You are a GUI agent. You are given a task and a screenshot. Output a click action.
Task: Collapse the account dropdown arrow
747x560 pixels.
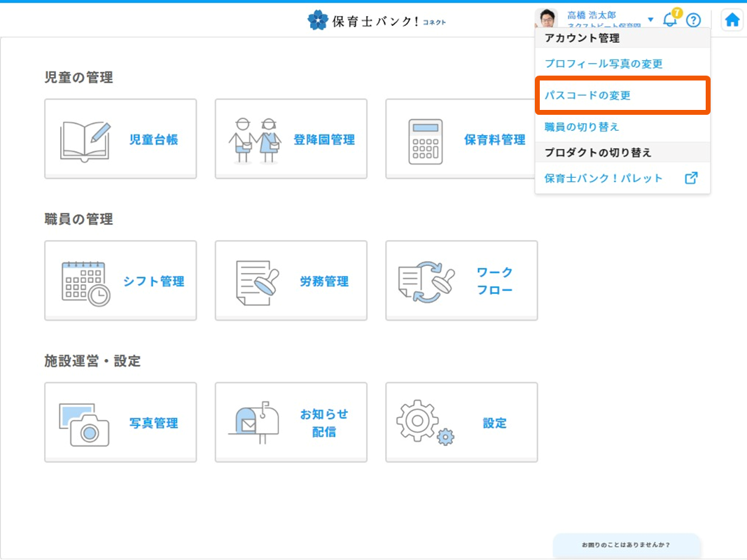(650, 20)
